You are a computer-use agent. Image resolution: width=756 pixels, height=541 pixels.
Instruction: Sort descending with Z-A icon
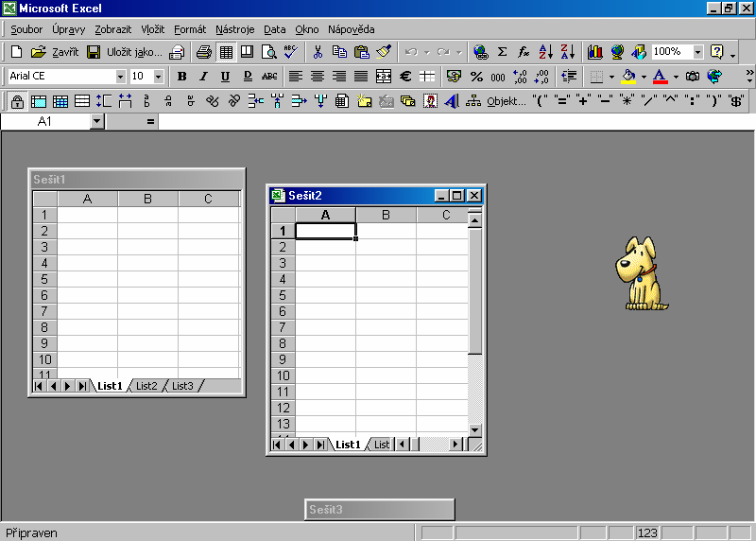tap(568, 52)
